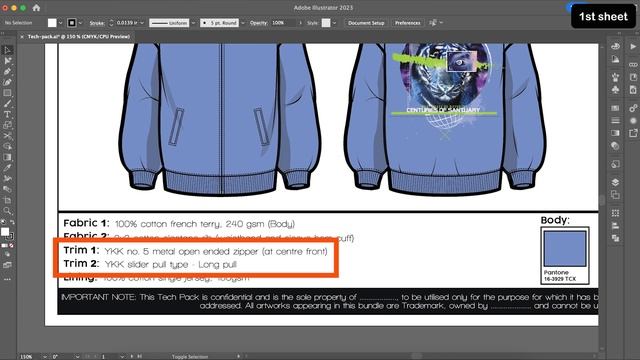Change screen mode in toolbar
Viewport: 640px width, 360px height.
coord(7,265)
